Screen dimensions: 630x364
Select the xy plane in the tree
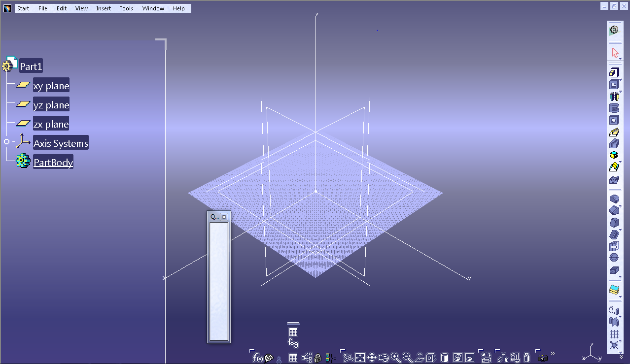coord(51,85)
